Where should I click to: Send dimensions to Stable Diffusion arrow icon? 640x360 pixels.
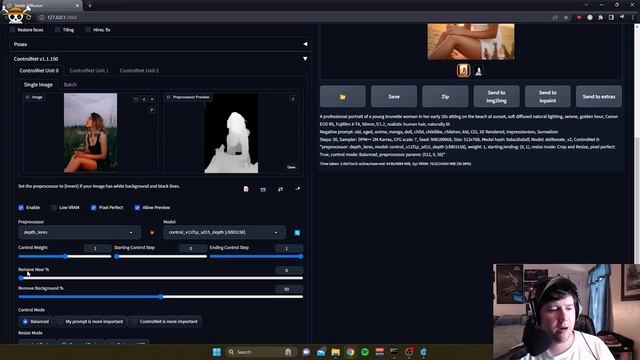click(x=298, y=189)
